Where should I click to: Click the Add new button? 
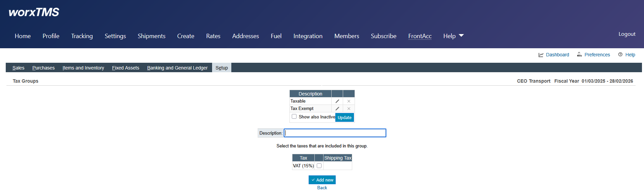point(322,180)
